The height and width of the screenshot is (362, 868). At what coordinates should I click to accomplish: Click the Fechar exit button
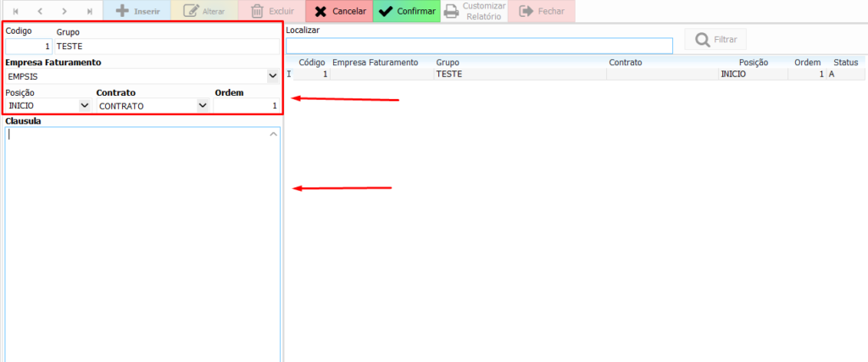(x=542, y=11)
